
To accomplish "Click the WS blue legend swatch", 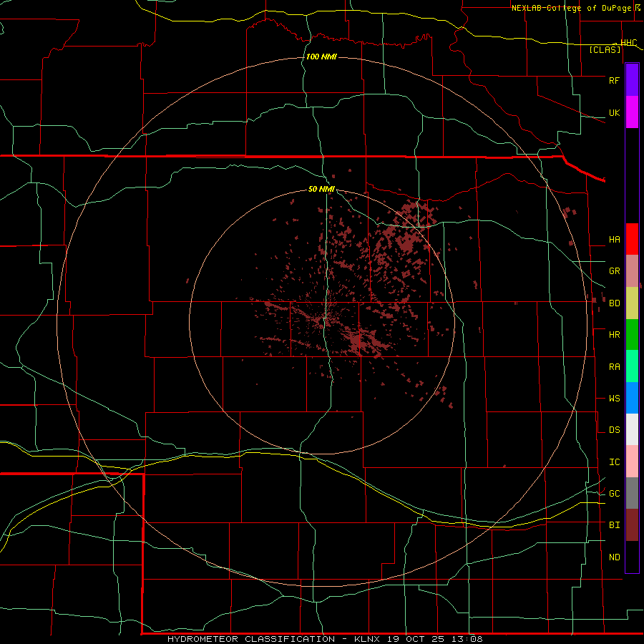I will (632, 398).
